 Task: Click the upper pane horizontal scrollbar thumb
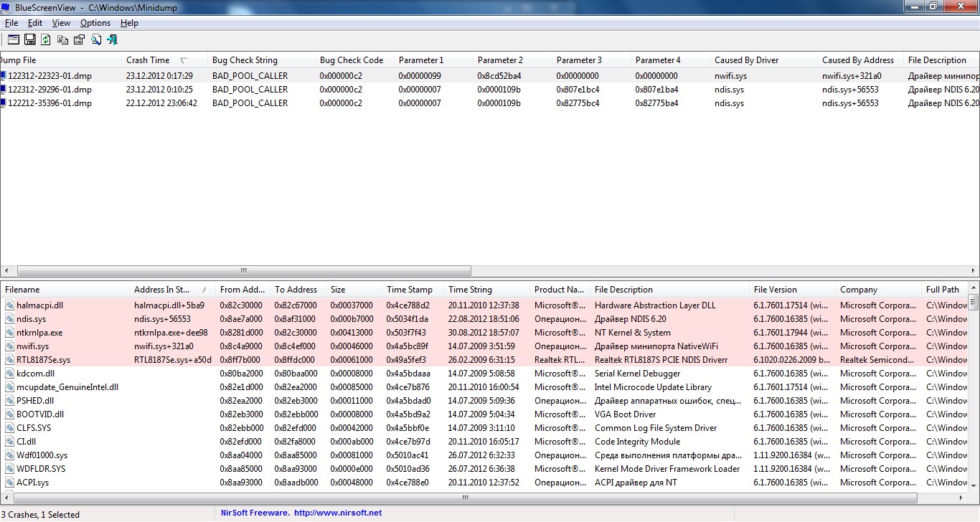point(244,271)
